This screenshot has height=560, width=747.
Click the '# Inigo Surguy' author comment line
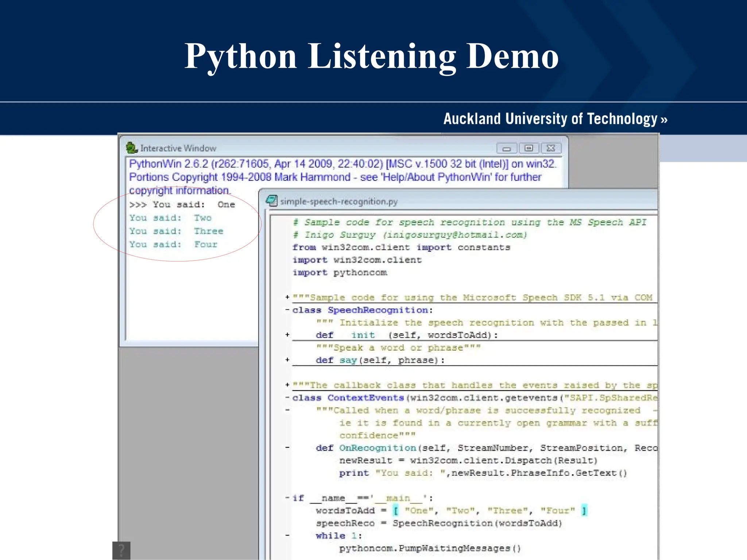(x=410, y=235)
